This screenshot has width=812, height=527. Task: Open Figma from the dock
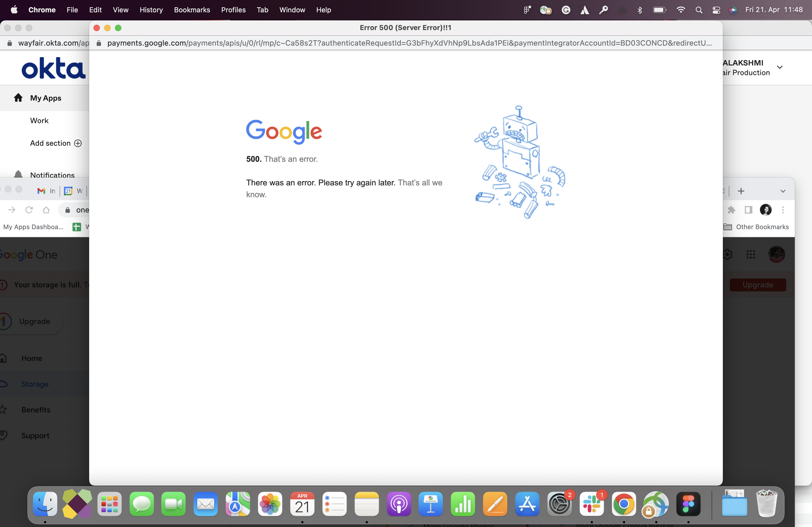point(688,504)
